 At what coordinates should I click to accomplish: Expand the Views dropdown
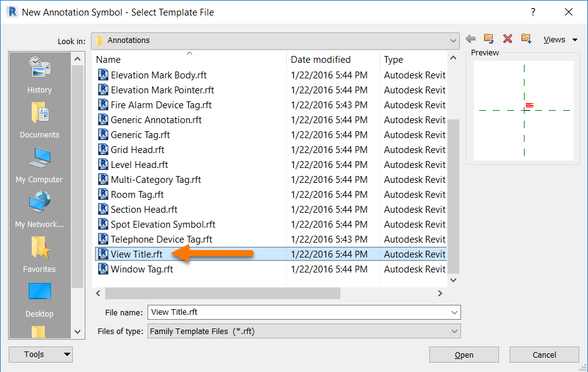[x=559, y=39]
